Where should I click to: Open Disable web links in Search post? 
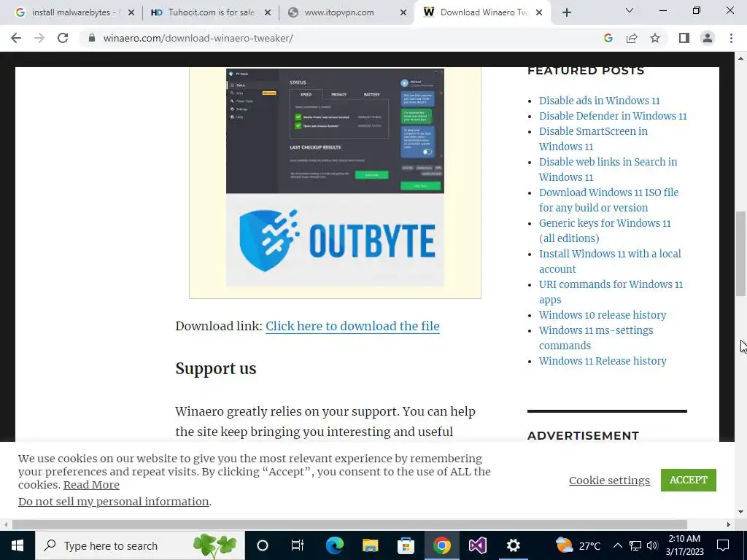point(608,169)
